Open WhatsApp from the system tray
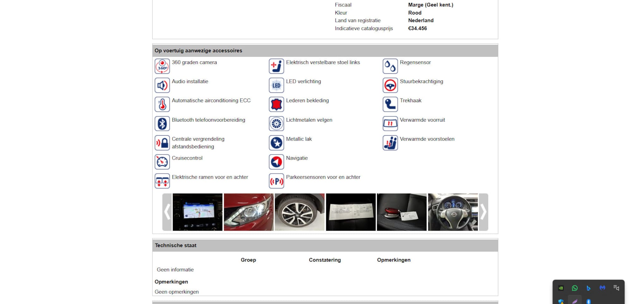 coord(574,288)
